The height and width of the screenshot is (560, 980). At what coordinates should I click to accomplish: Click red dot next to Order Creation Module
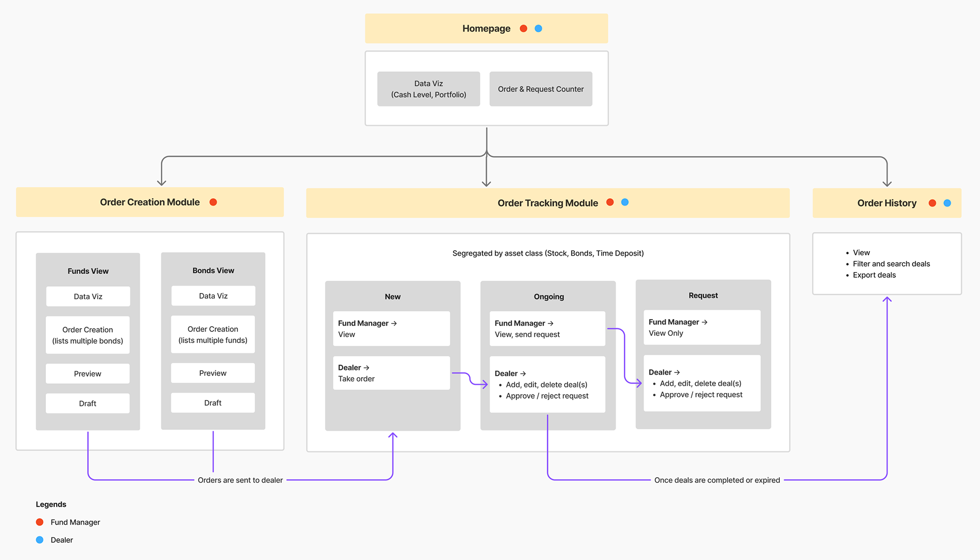point(213,202)
